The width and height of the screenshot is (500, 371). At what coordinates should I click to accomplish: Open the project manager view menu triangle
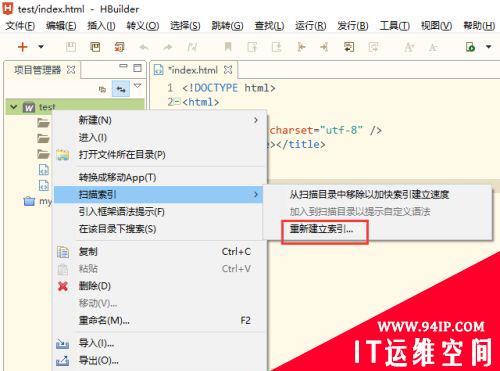tap(137, 86)
